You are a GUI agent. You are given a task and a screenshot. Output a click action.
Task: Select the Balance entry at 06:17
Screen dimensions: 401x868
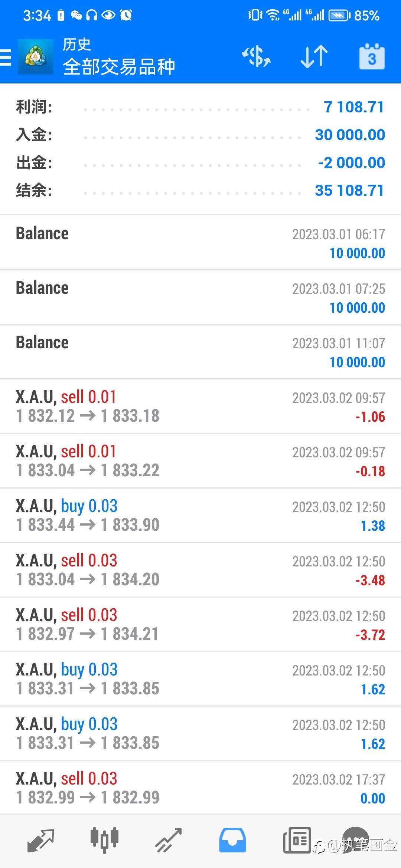point(200,242)
